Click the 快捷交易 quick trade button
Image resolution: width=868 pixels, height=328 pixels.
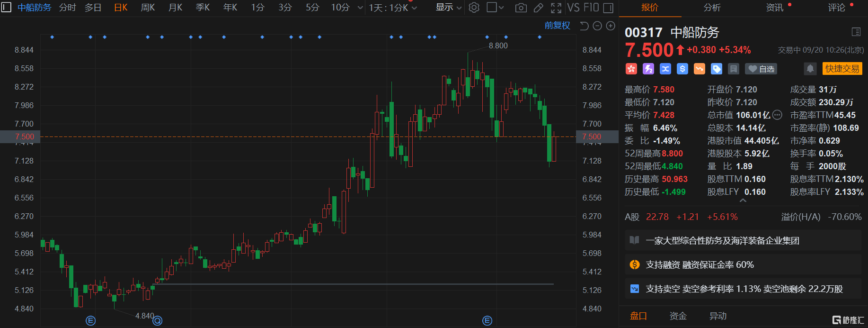click(842, 69)
